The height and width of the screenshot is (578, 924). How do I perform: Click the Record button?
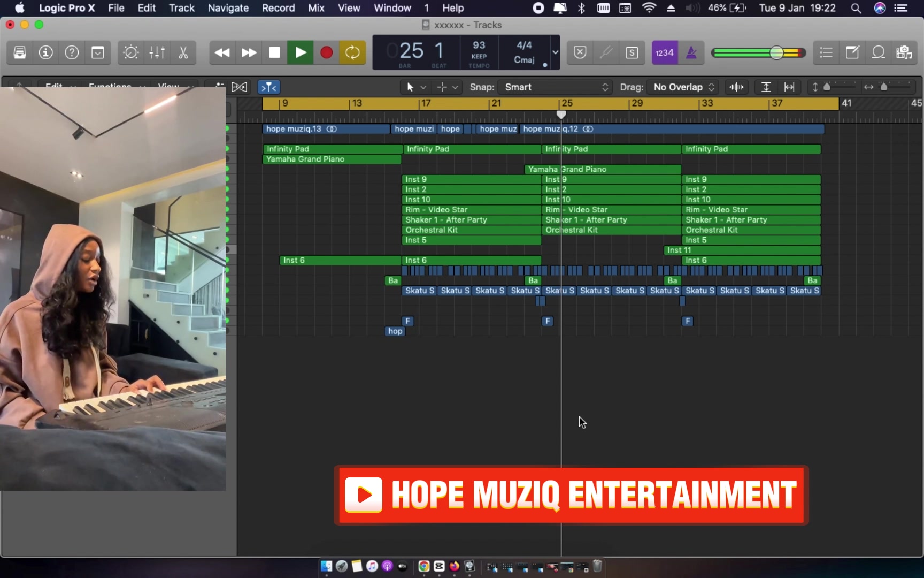(326, 52)
